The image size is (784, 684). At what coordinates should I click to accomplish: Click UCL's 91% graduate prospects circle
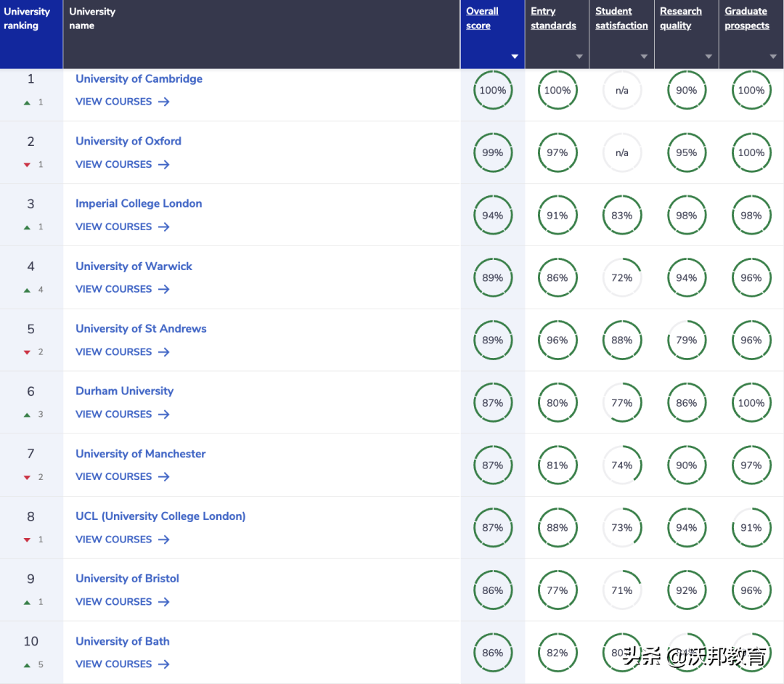click(751, 527)
